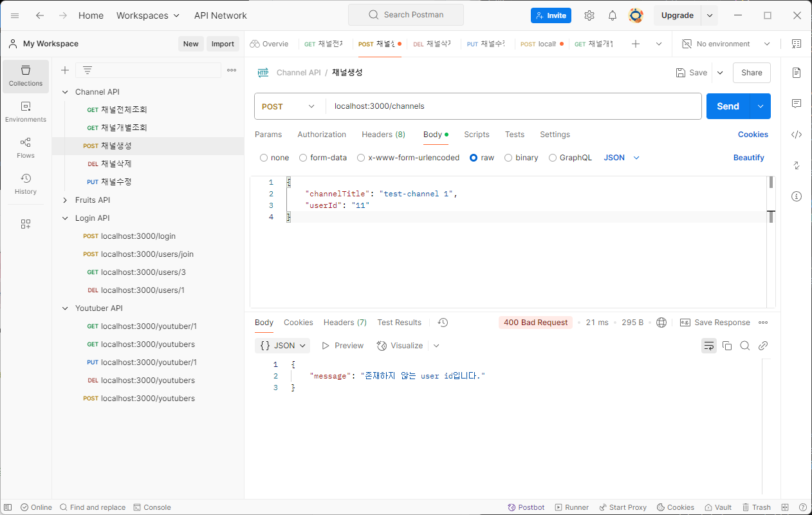
Task: Collapse the Channel API collection
Action: tap(65, 92)
